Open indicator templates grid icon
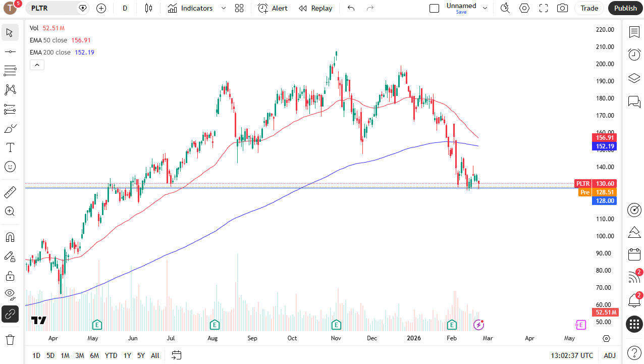644x364 pixels. tap(239, 8)
